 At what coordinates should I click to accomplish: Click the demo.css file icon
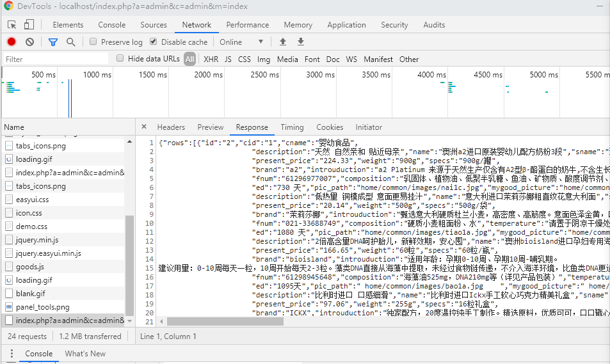pos(8,226)
